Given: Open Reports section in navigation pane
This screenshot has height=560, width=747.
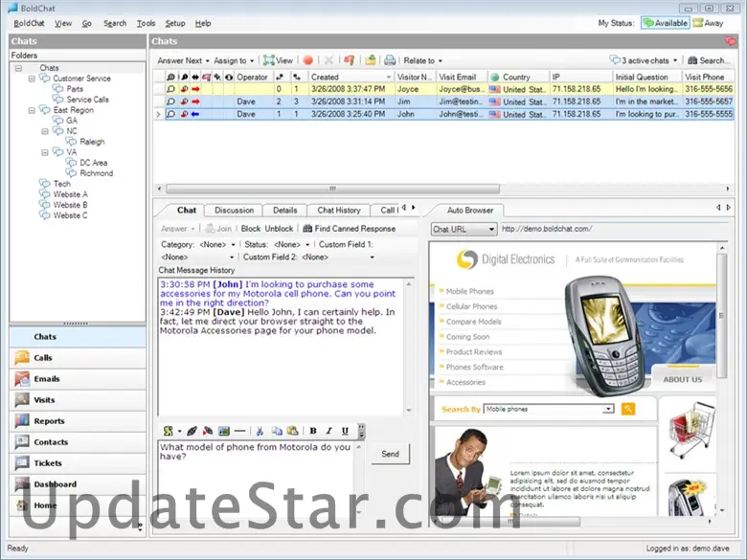Looking at the screenshot, I should (78, 421).
